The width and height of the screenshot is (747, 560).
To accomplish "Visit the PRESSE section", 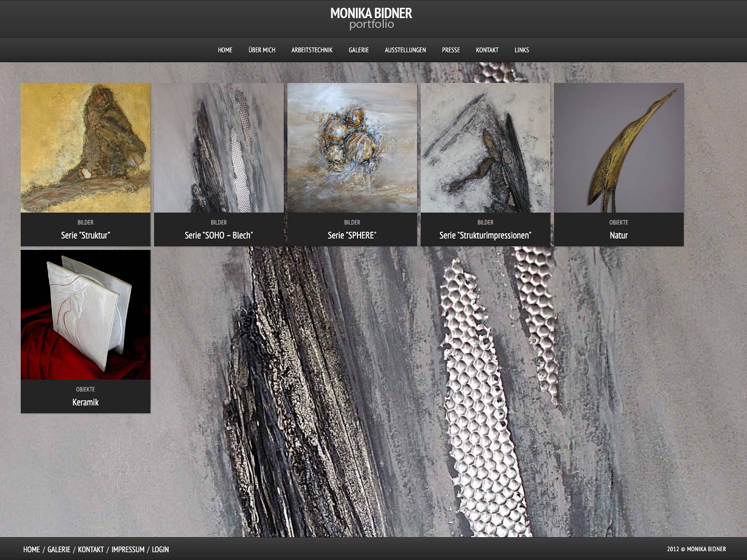I will (450, 50).
